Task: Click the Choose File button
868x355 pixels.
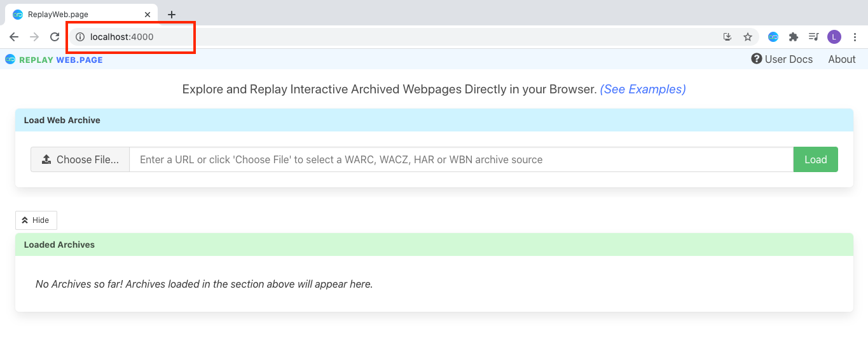Action: click(80, 159)
